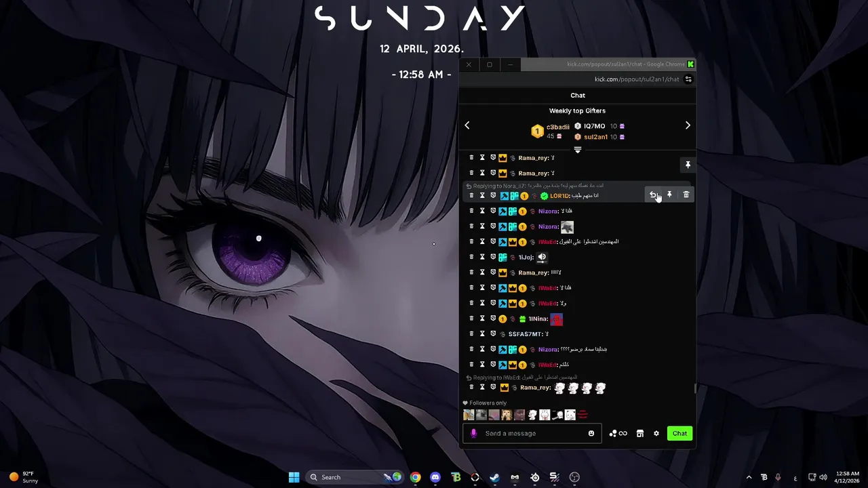Open the channel points infinity button
The height and width of the screenshot is (488, 868).
[618, 433]
